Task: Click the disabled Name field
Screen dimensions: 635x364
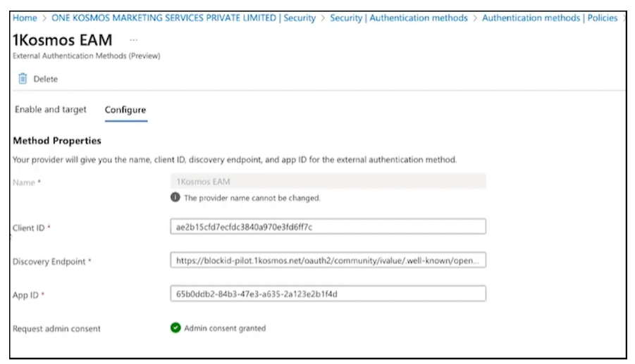Action: [328, 182]
